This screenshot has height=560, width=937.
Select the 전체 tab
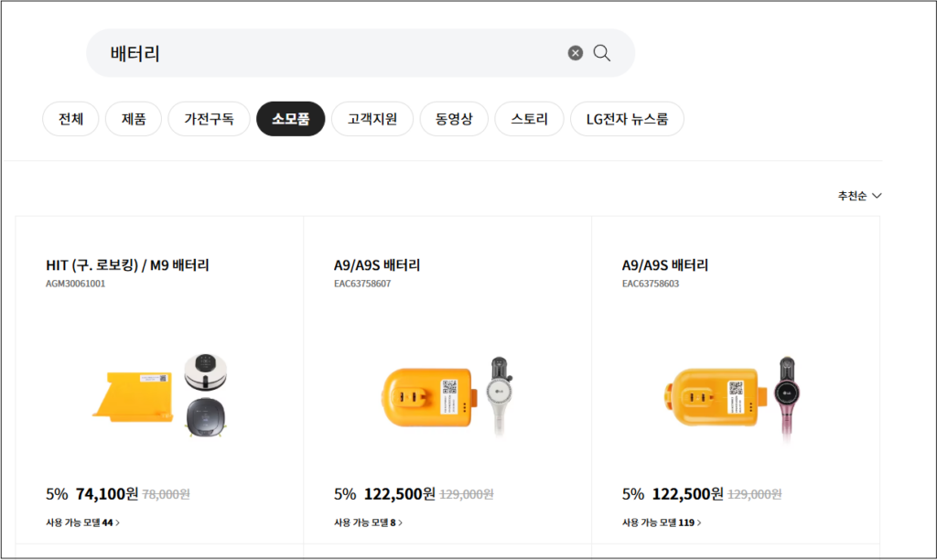click(x=70, y=119)
